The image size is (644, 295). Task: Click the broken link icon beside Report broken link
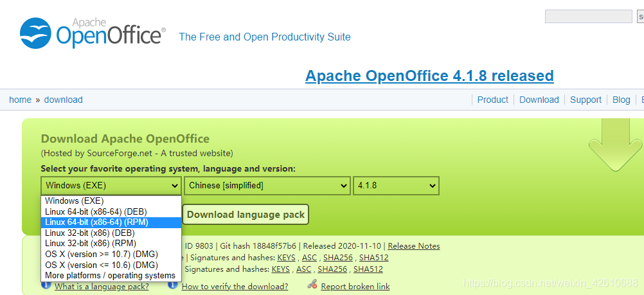click(312, 285)
